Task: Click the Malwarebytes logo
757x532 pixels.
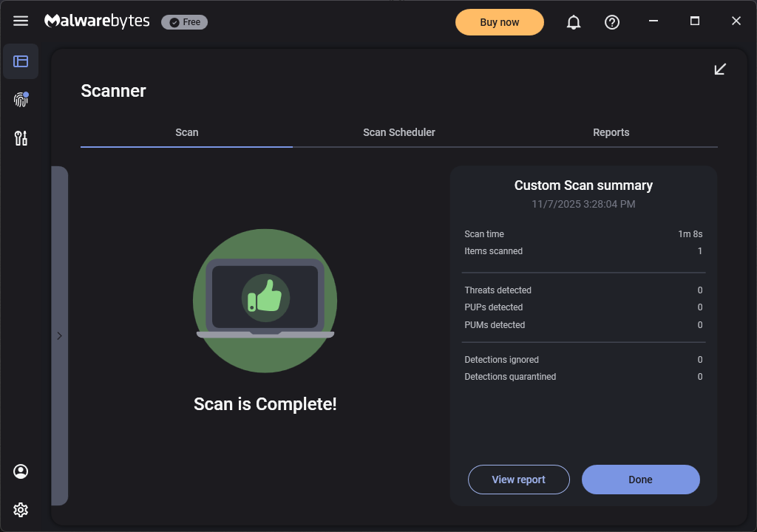Action: click(x=97, y=21)
